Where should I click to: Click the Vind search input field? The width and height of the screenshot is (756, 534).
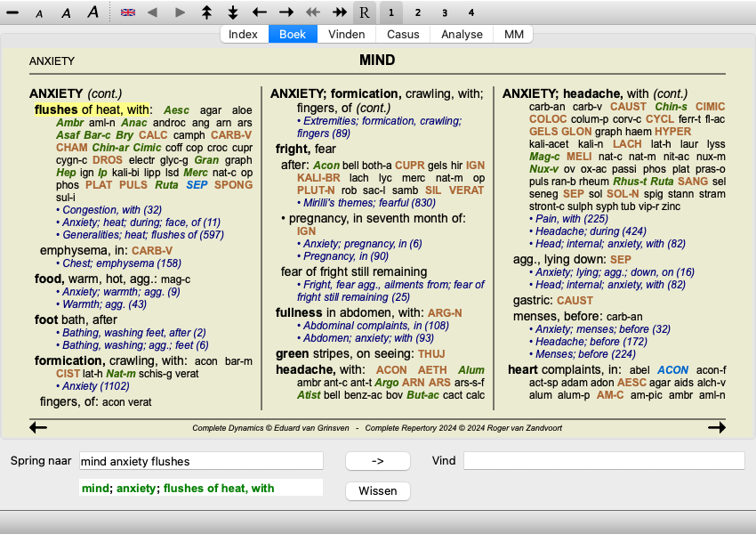pos(604,461)
